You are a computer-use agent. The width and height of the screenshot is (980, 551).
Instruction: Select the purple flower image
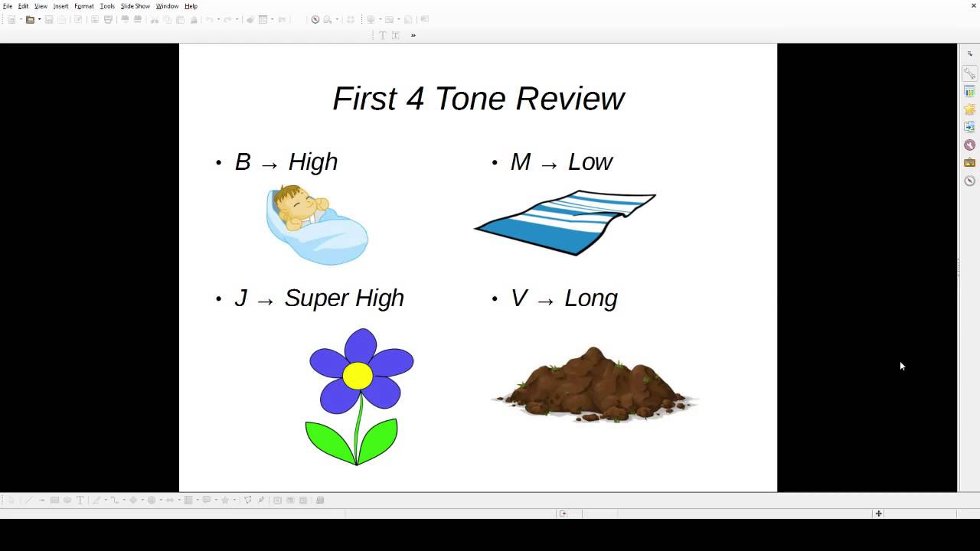pyautogui.click(x=358, y=396)
